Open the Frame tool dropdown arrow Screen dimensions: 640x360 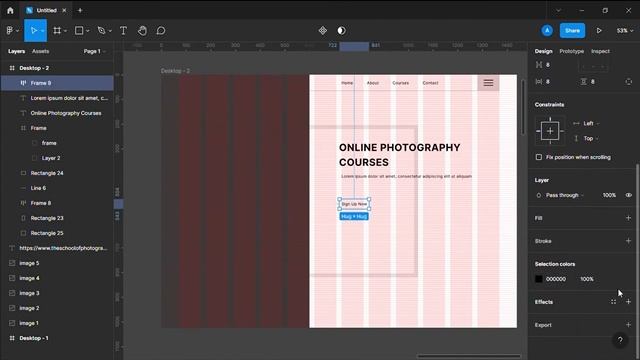pyautogui.click(x=65, y=31)
